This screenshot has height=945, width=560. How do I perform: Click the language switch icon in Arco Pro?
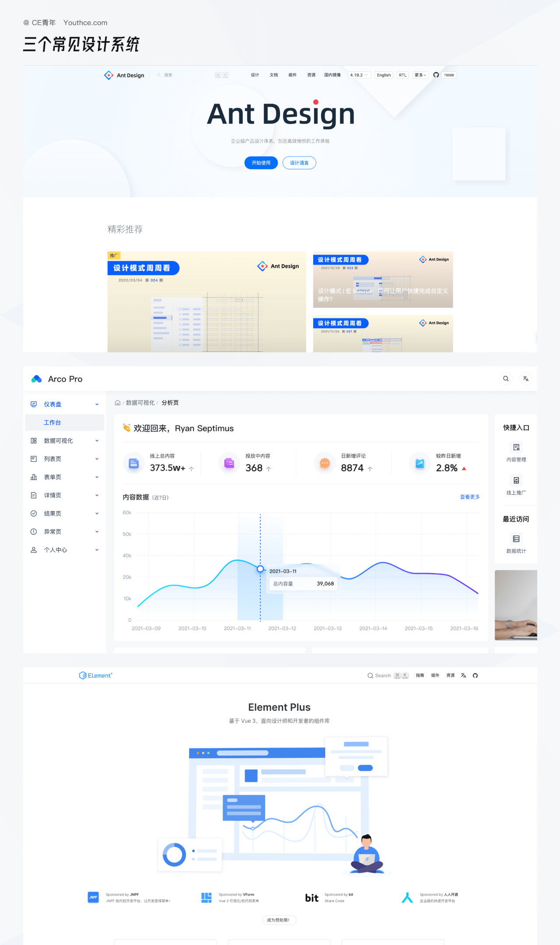point(526,379)
